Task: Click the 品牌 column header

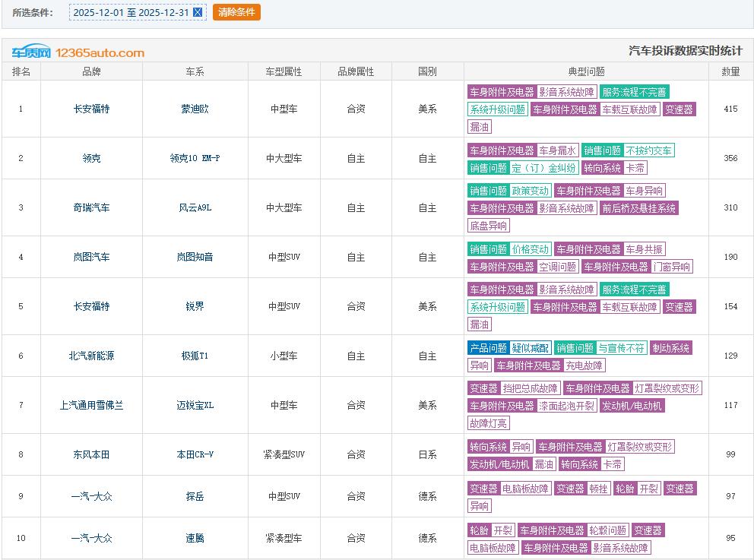Action: (x=91, y=71)
